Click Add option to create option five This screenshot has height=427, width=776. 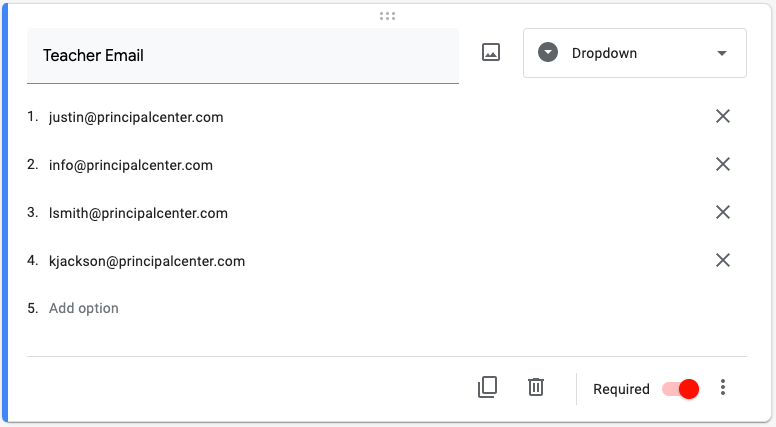click(x=84, y=308)
